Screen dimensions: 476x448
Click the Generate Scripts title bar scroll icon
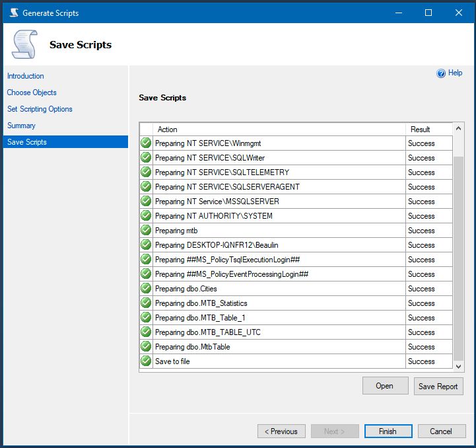[x=14, y=13]
